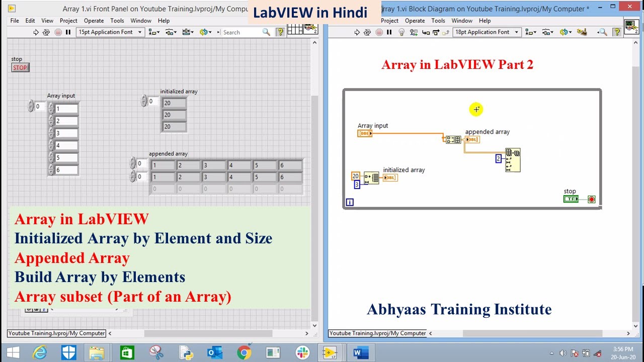The width and height of the screenshot is (644, 362).
Task: Open File Explorer from taskbar
Action: [x=97, y=352]
